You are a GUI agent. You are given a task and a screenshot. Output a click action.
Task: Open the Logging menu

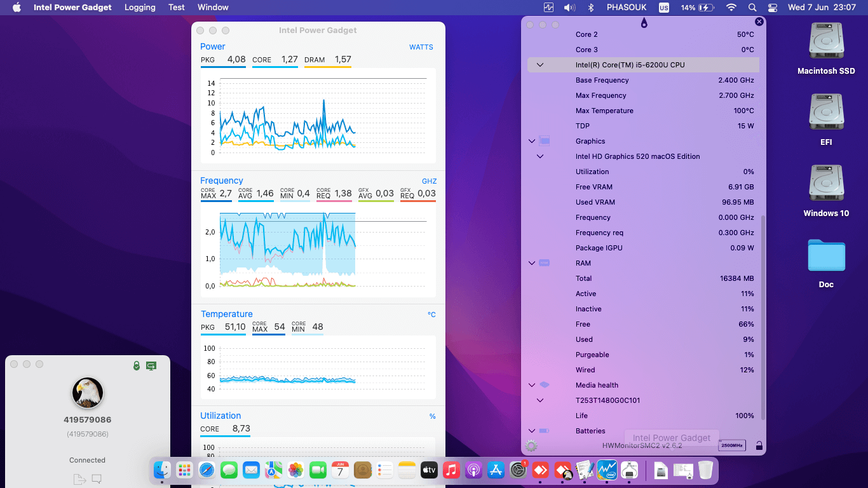[x=140, y=7]
